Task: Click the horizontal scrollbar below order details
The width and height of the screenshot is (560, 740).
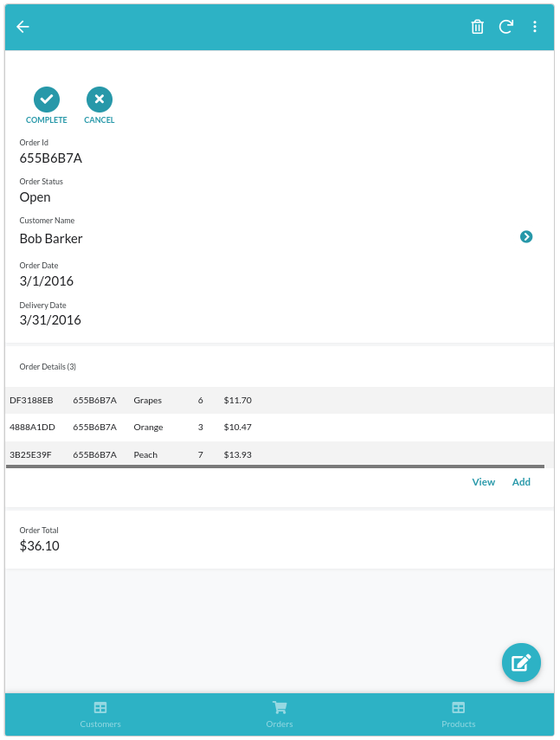Action: click(275, 467)
